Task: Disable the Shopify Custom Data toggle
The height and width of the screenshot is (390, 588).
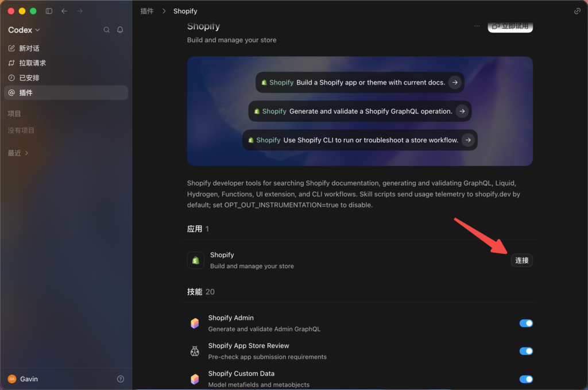Action: (526, 379)
